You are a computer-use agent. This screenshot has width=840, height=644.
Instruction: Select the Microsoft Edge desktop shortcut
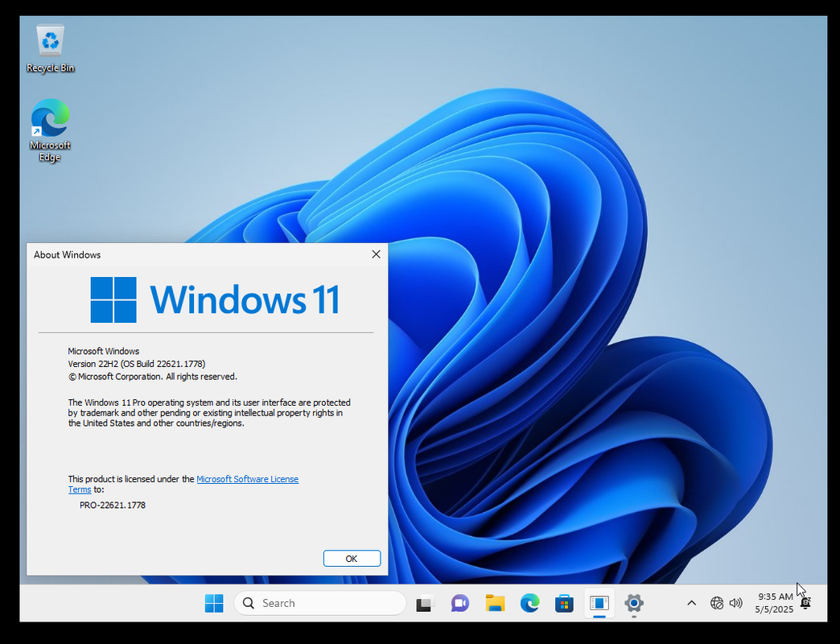(x=51, y=130)
